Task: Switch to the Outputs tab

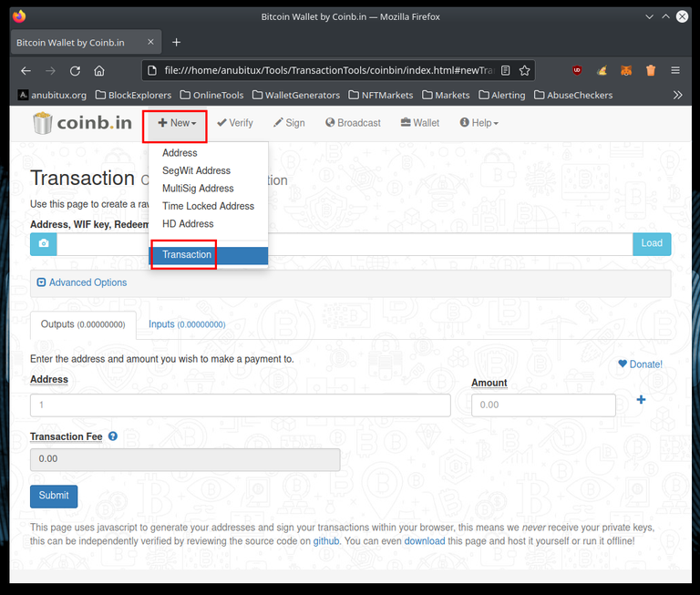Action: coord(83,324)
